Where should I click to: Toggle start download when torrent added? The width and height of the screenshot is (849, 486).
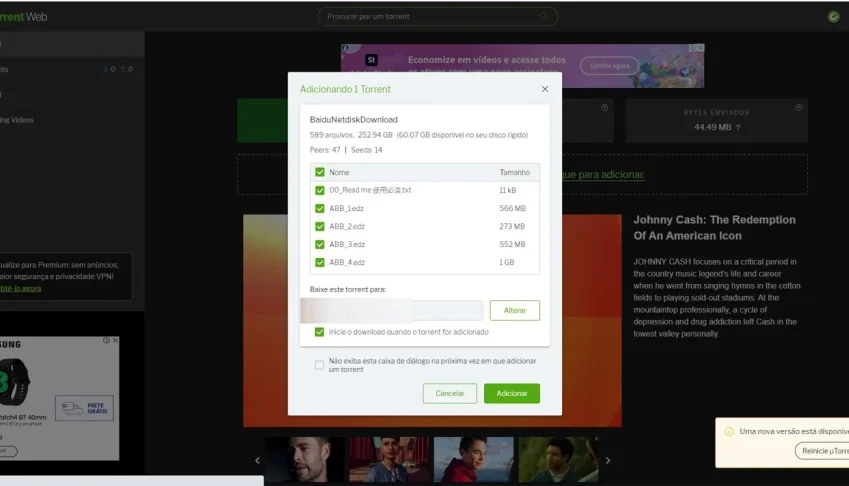pos(319,332)
